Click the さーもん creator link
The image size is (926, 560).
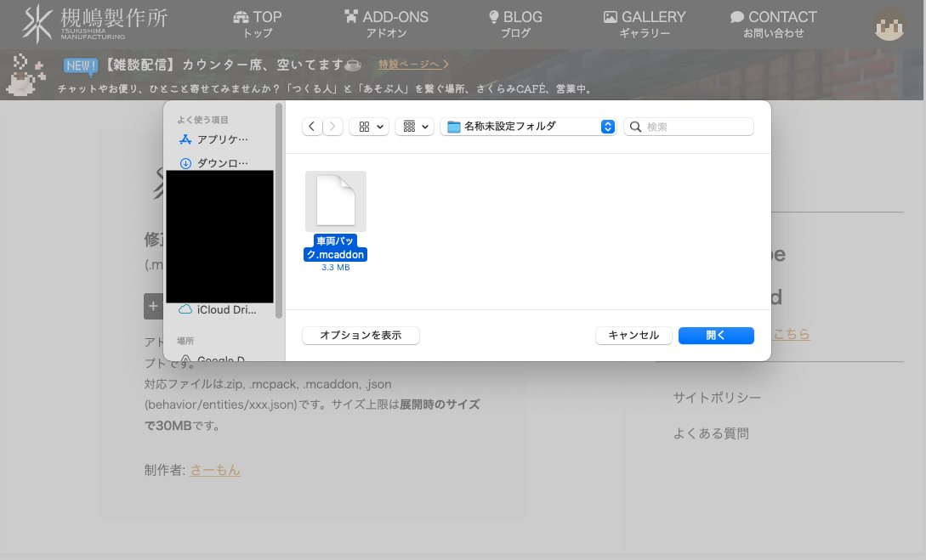point(214,469)
